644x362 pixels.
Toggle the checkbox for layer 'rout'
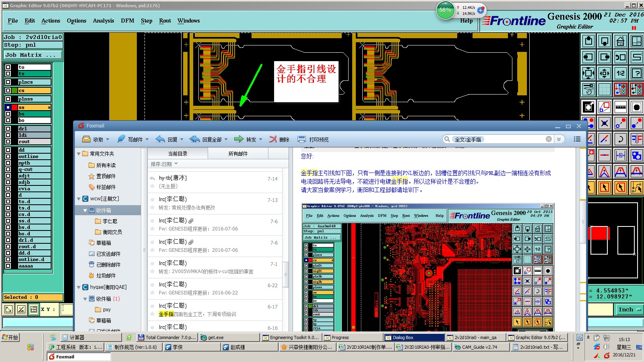[x=8, y=142]
